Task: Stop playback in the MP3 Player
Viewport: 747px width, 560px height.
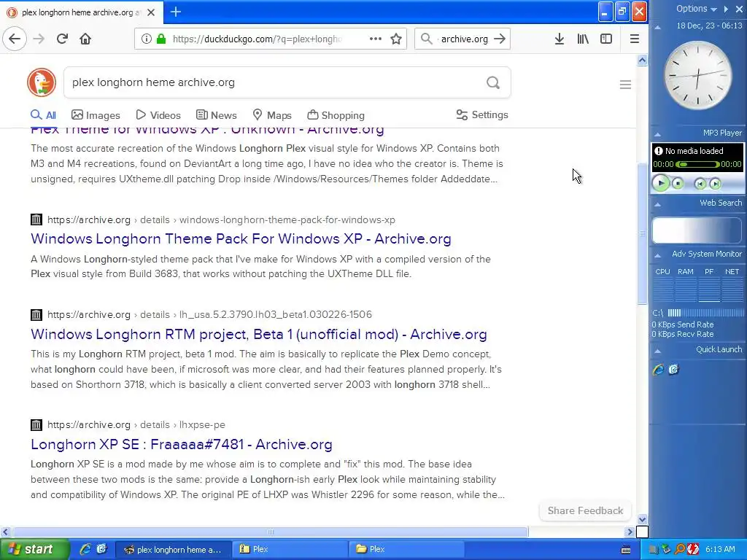Action: [678, 184]
